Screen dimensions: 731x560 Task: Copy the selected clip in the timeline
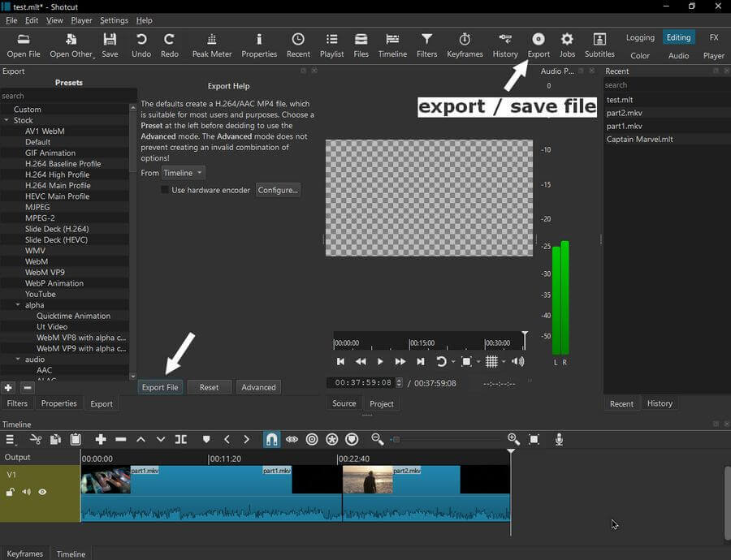click(x=55, y=439)
